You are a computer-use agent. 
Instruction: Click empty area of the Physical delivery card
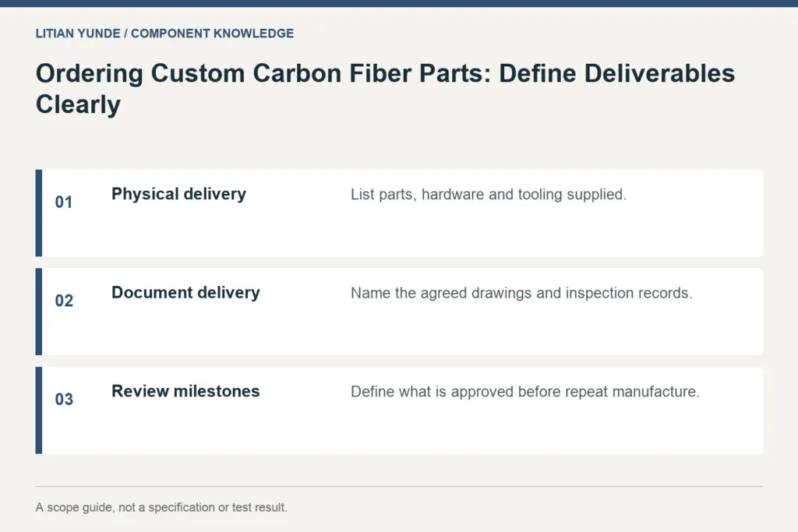[509, 234]
